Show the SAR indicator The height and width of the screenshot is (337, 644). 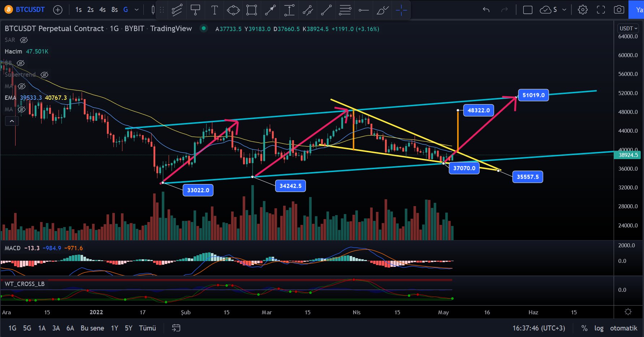click(24, 40)
